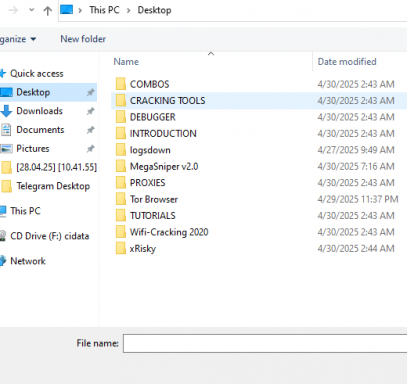
Task: Click the xRisky folder icon
Action: pyautogui.click(x=121, y=249)
